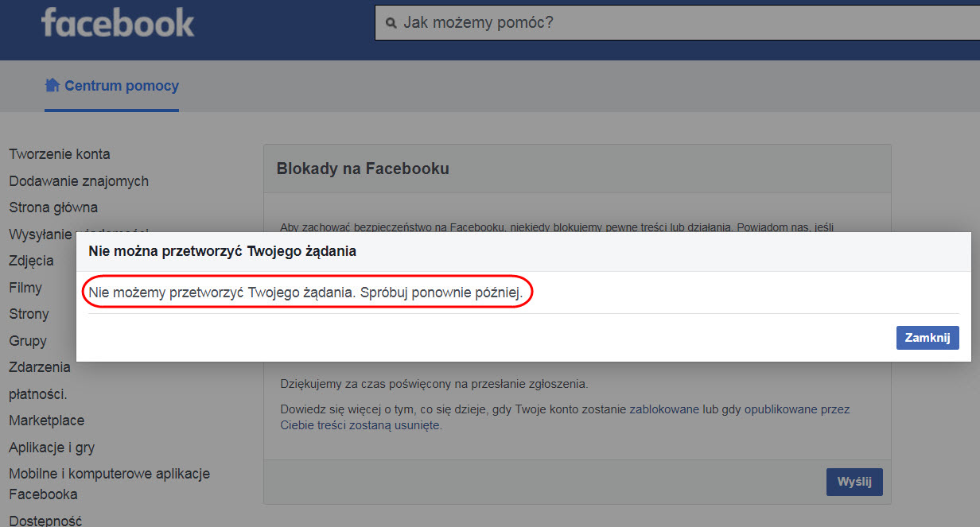
Task: Choose Grupy in the left menu
Action: coord(28,341)
